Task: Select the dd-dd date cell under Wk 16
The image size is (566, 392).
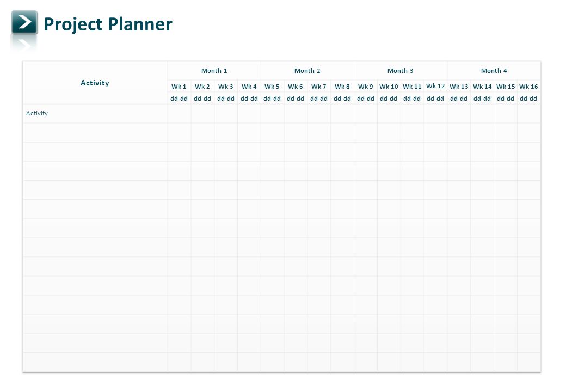Action: [528, 99]
